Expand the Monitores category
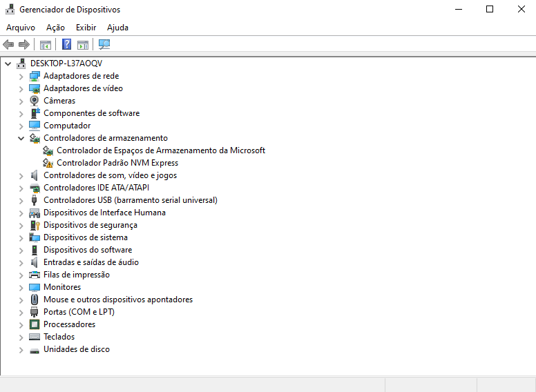 21,288
